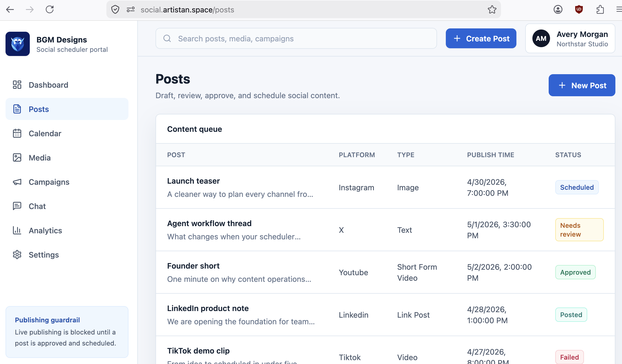Click the BGM Designs owl logo

18,44
